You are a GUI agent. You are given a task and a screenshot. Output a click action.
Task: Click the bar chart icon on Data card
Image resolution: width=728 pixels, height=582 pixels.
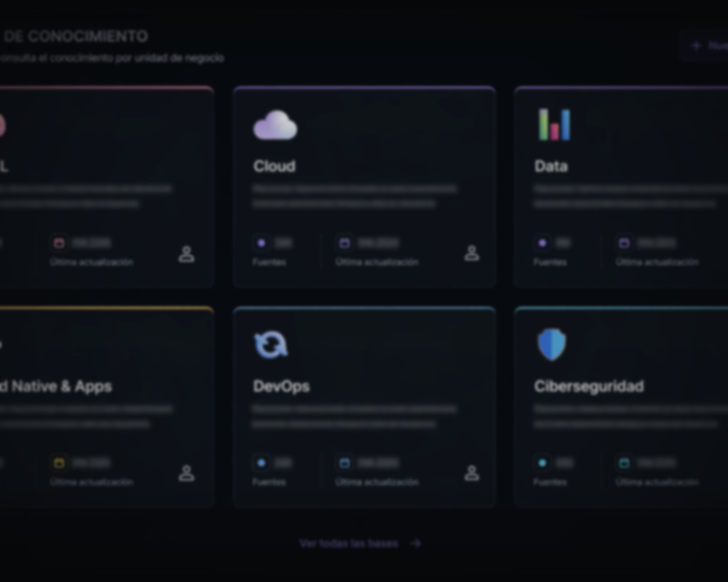[x=554, y=125]
